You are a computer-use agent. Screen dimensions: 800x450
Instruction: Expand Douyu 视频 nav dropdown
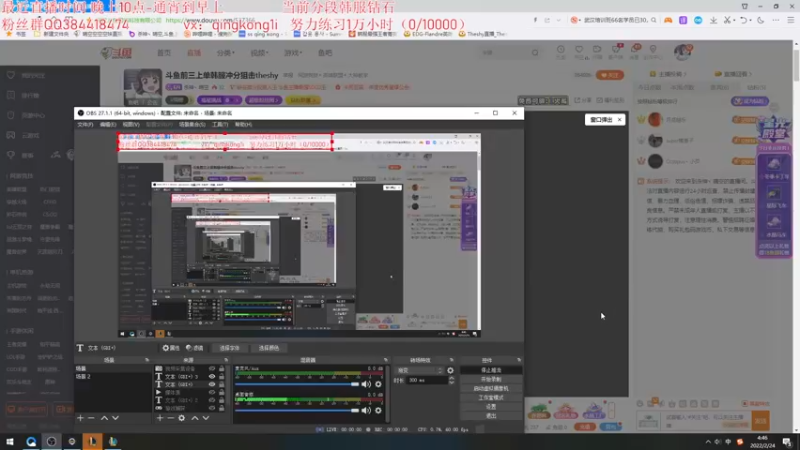pos(259,53)
